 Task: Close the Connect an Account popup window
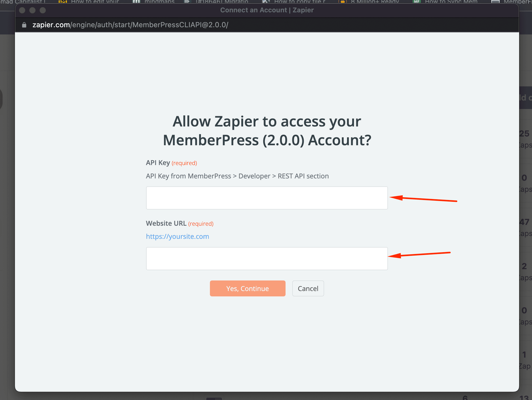22,10
